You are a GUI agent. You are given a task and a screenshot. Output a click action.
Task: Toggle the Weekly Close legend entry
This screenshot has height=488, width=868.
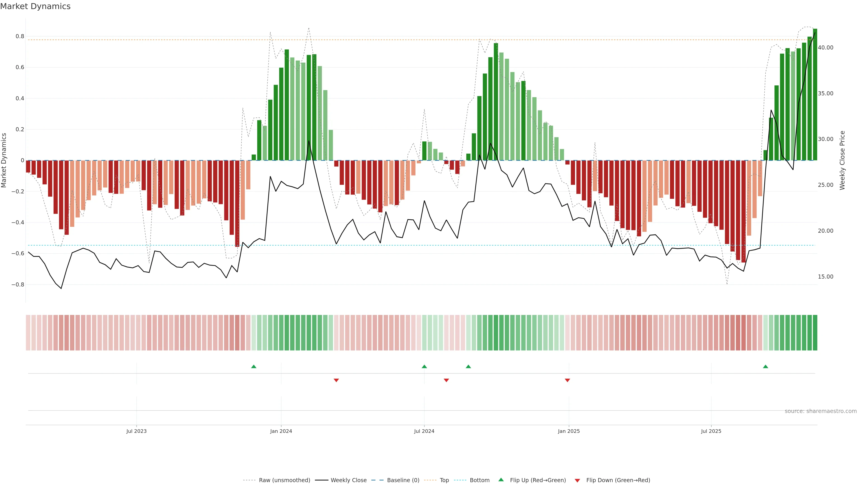[x=348, y=480]
